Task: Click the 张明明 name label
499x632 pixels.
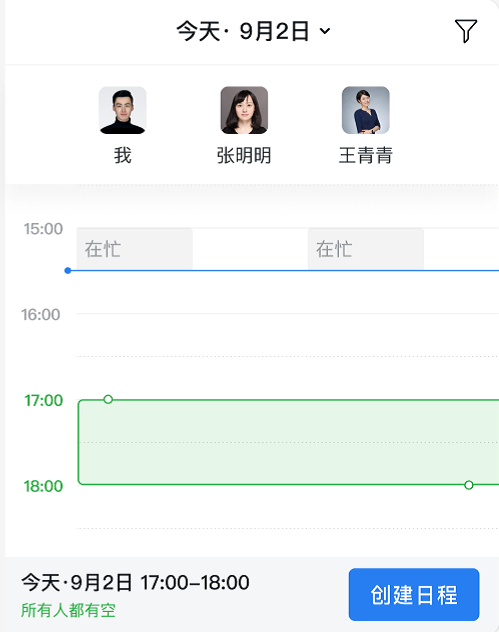Action: pyautogui.click(x=244, y=155)
